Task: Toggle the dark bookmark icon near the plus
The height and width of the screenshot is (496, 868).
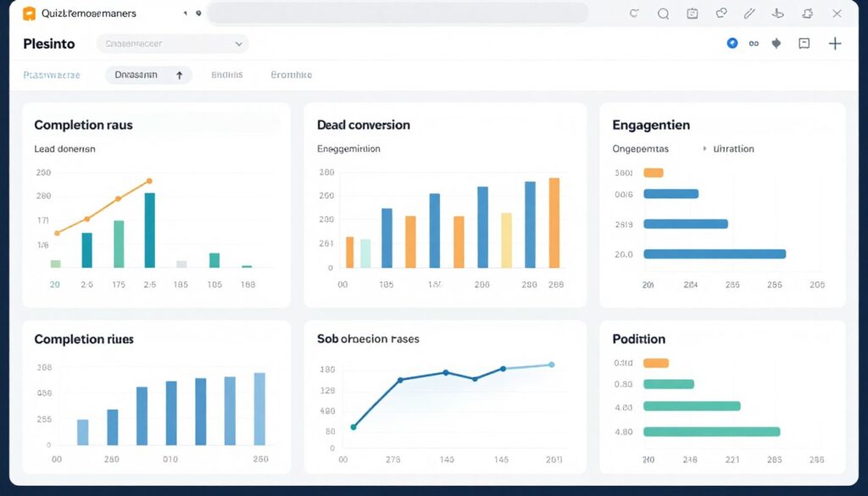Action: pyautogui.click(x=776, y=43)
